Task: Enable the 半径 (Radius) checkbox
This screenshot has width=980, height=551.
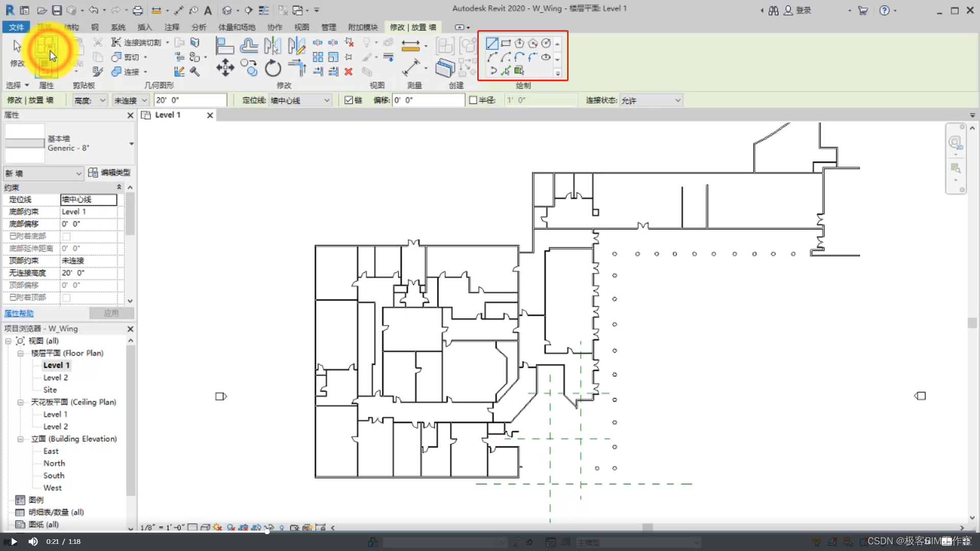Action: coord(473,101)
